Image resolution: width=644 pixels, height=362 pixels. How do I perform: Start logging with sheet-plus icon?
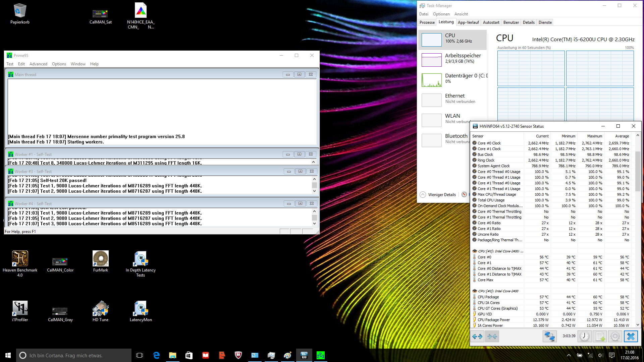point(600,336)
